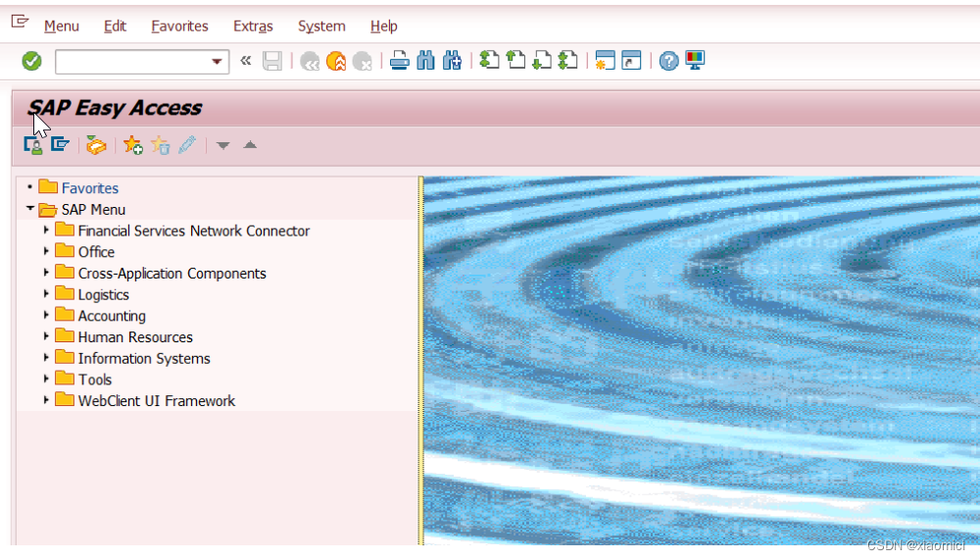Open the Help menu
This screenshot has height=560, width=980.
click(384, 26)
